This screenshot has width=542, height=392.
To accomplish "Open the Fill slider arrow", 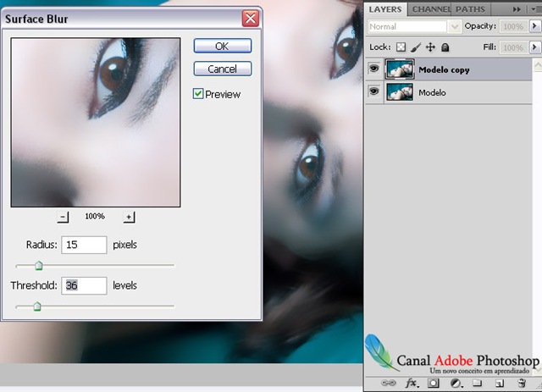I will point(534,47).
